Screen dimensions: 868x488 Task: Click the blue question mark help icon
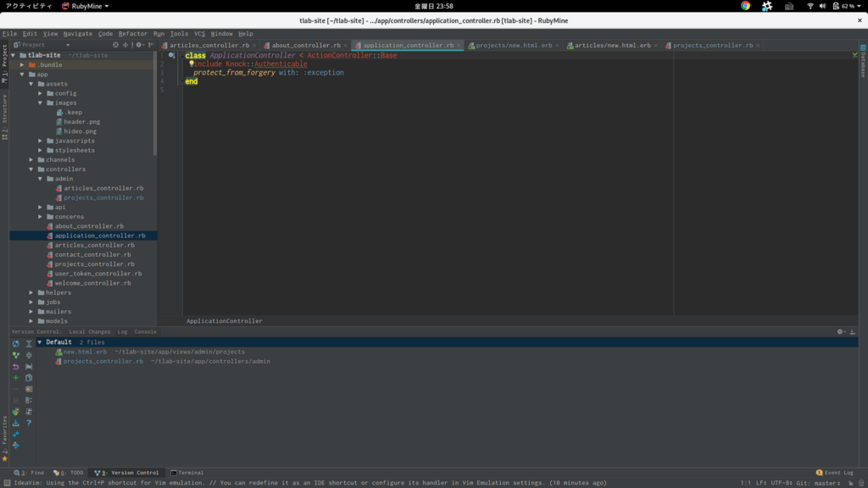click(x=29, y=424)
